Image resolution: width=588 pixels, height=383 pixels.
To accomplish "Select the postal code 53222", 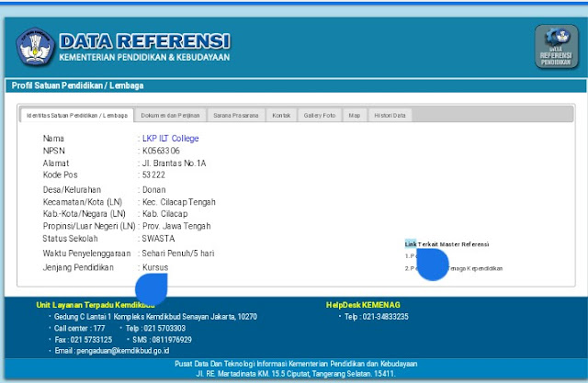I will pos(153,175).
